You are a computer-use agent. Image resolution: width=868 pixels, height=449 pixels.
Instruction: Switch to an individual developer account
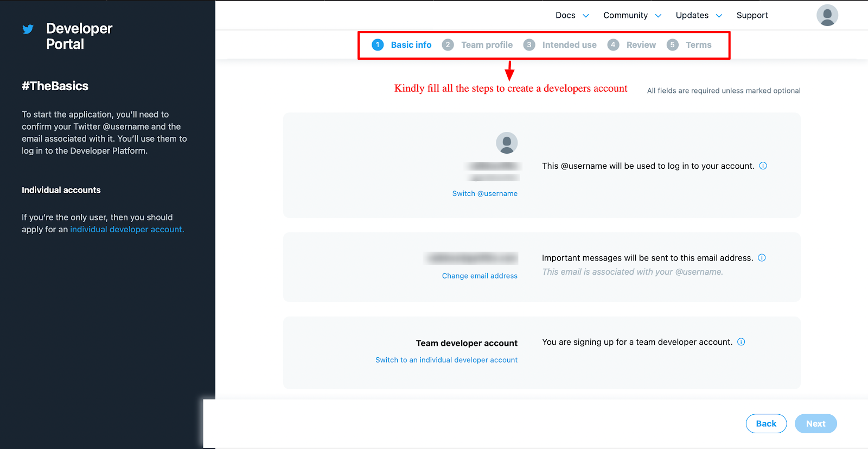(x=446, y=360)
